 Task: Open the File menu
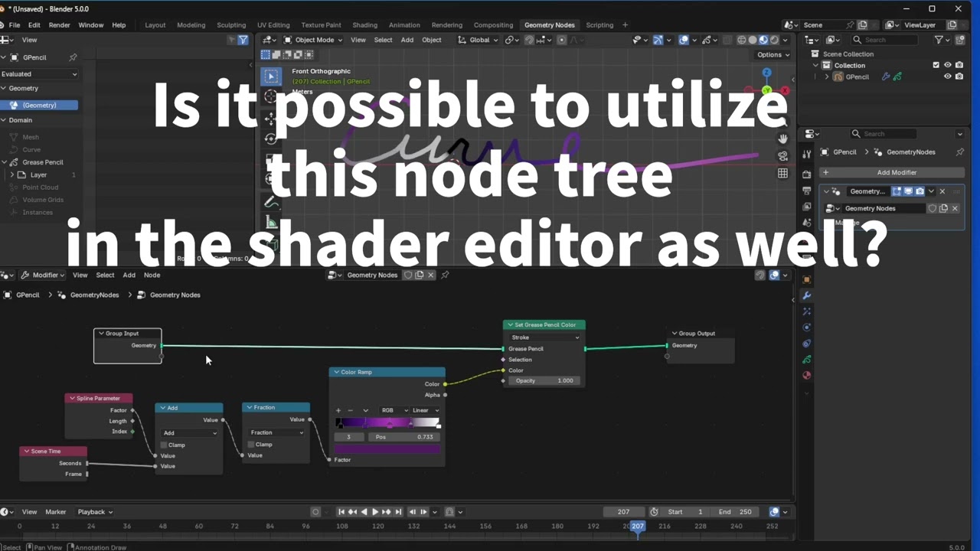tap(15, 25)
